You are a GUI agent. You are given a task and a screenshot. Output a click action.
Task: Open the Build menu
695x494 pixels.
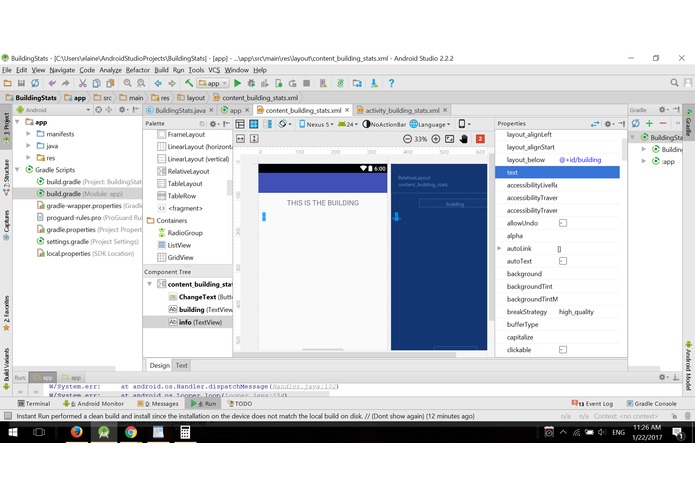coord(161,70)
